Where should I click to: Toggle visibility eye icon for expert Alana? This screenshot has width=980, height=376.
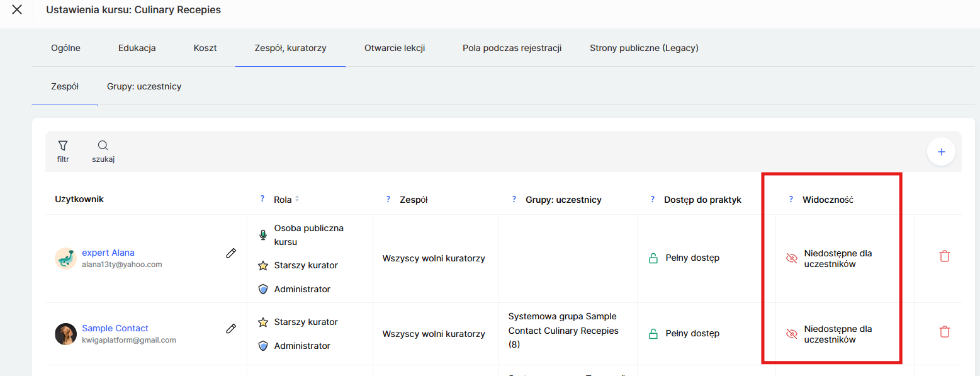pos(792,258)
